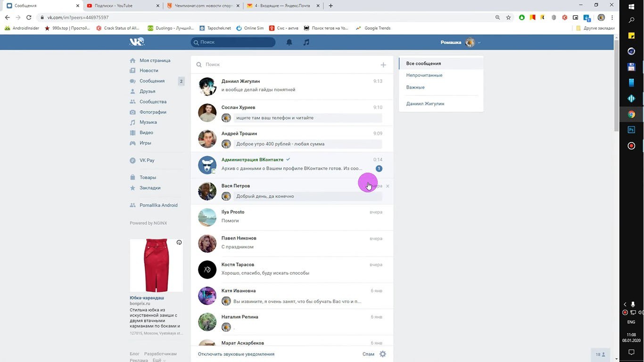Open the conversation with Даниил Жигулин
644x362 pixels.
click(x=291, y=85)
